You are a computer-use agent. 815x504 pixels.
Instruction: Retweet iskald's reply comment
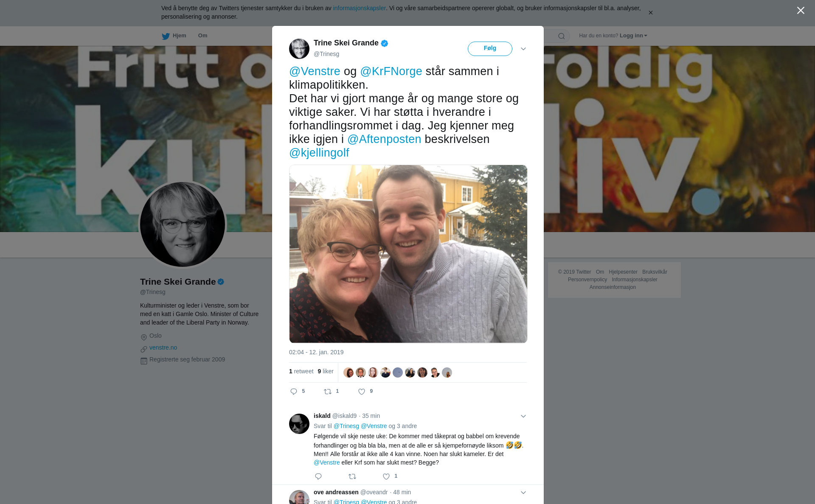(x=352, y=476)
